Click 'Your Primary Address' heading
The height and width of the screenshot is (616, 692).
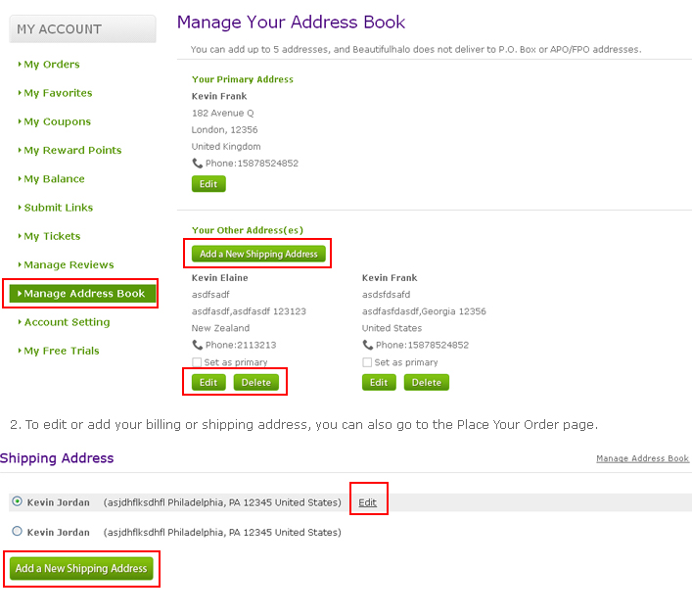pos(243,79)
